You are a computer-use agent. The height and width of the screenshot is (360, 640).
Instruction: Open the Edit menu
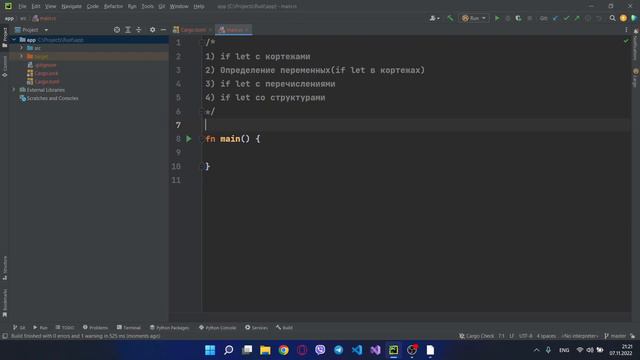36,7
